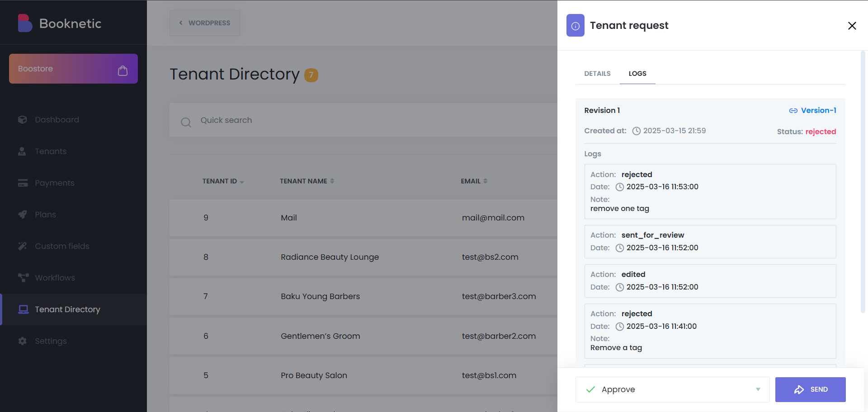The height and width of the screenshot is (412, 868).
Task: Click the Dashboard cube icon
Action: point(23,120)
